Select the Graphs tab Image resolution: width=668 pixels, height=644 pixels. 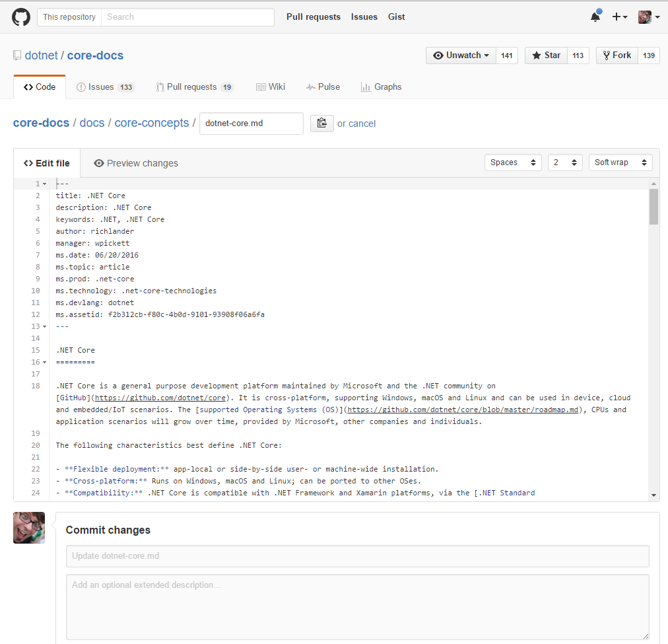(x=381, y=87)
